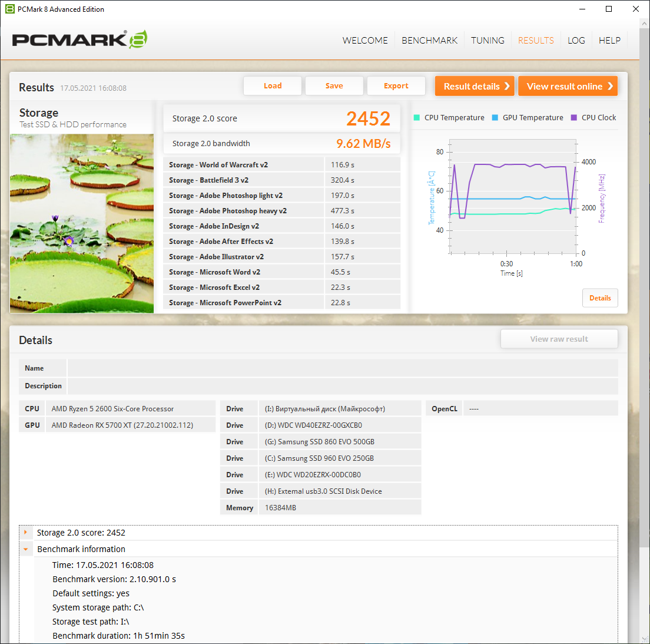The height and width of the screenshot is (644, 650).
Task: Click the Samsung SSD 960 EVO 250GB entry
Action: [x=340, y=458]
